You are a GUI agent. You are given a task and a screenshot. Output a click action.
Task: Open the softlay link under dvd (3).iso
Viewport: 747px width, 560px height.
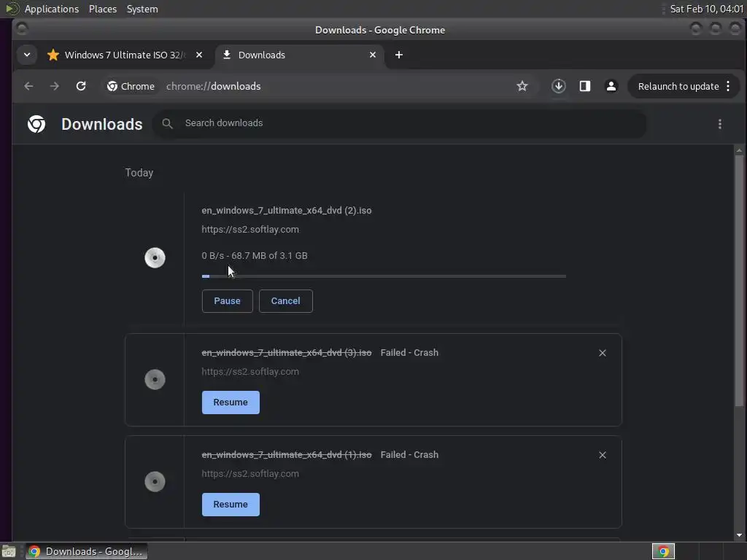pos(250,372)
